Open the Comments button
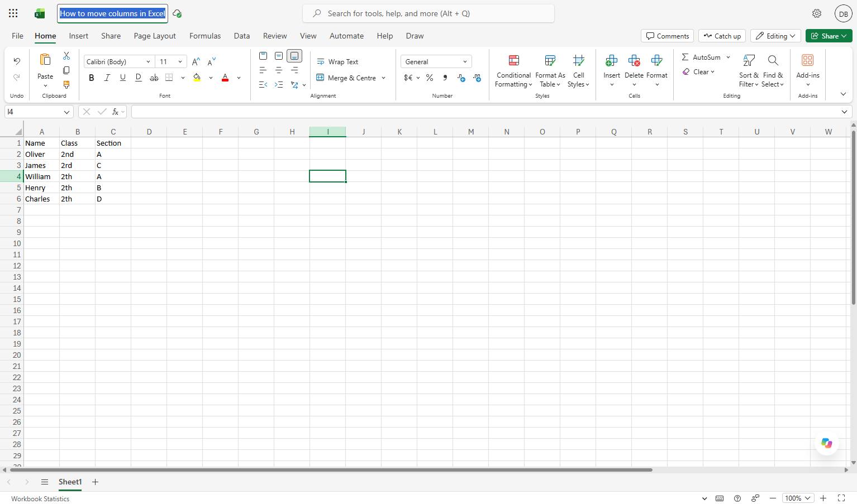Screen dimensions: 857x504 tap(668, 36)
